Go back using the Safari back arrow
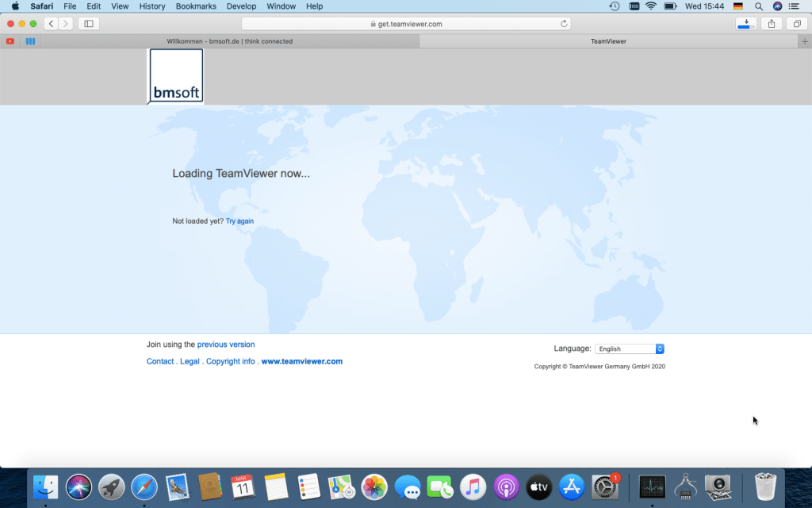Viewport: 812px width, 508px height. tap(52, 23)
